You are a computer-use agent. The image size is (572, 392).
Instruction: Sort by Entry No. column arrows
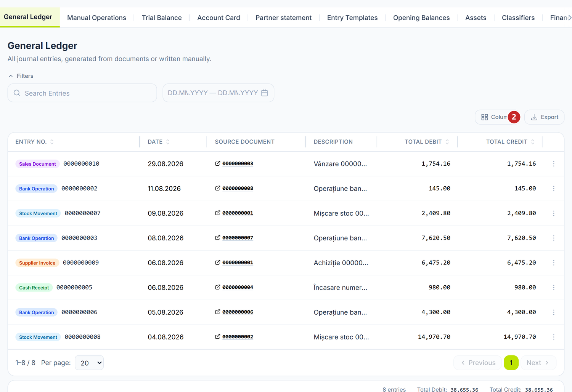pyautogui.click(x=52, y=142)
